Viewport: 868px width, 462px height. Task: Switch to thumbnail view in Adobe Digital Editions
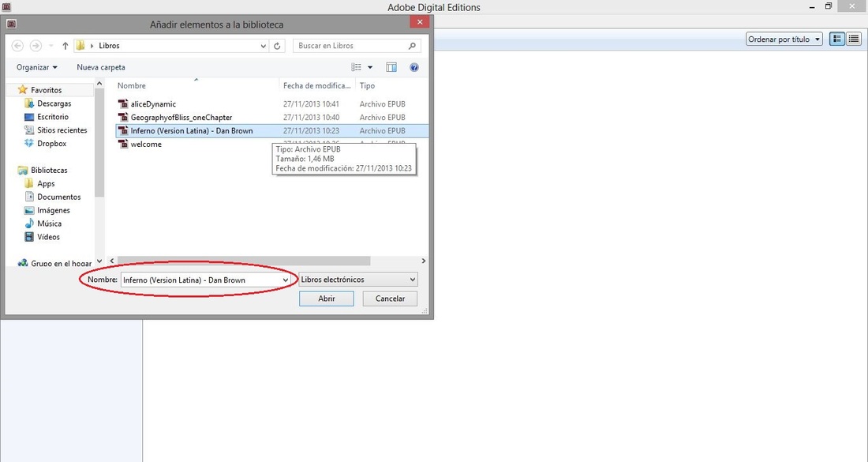click(x=837, y=39)
